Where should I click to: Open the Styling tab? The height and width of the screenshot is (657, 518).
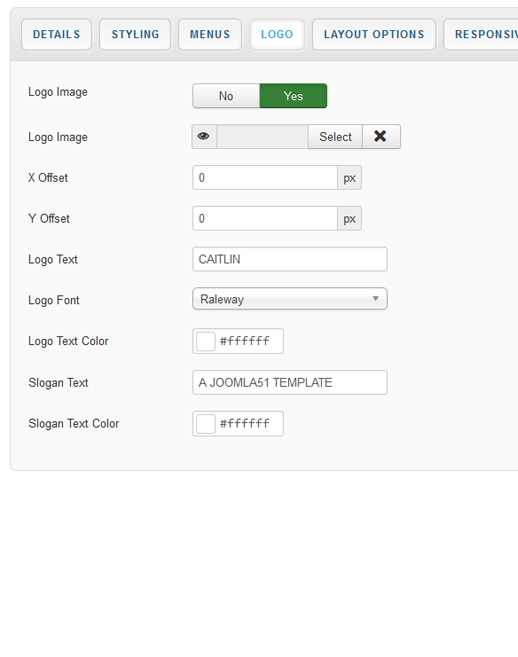[135, 35]
